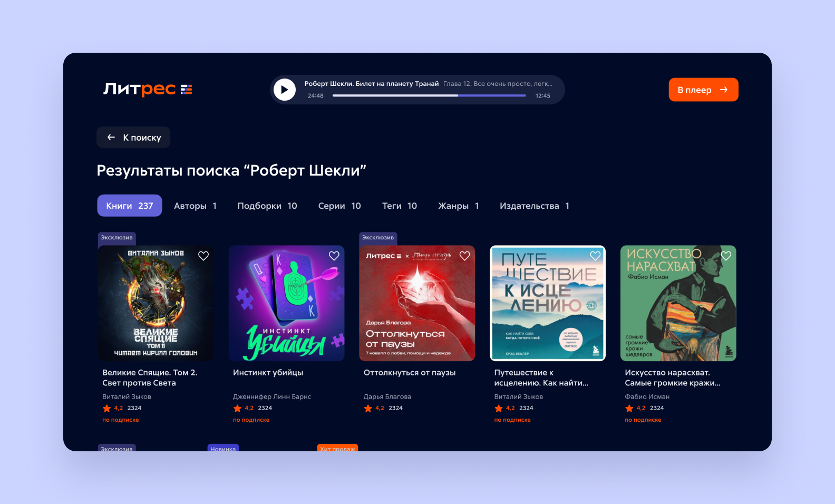Click the back arrow in К поиску
Viewport: 835px width, 504px height.
click(111, 137)
